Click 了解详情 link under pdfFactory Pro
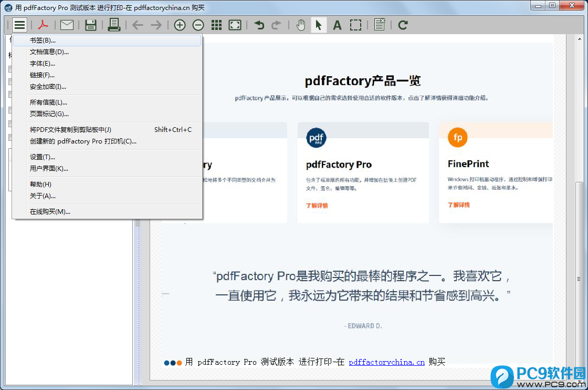 click(x=317, y=206)
